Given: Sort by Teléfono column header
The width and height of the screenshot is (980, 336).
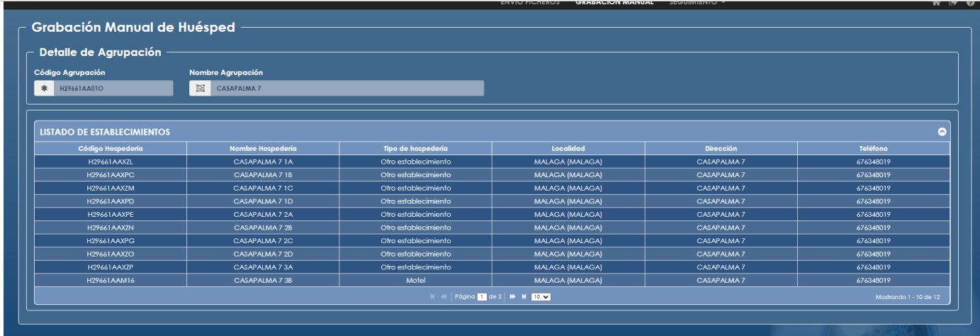Looking at the screenshot, I should [x=873, y=149].
